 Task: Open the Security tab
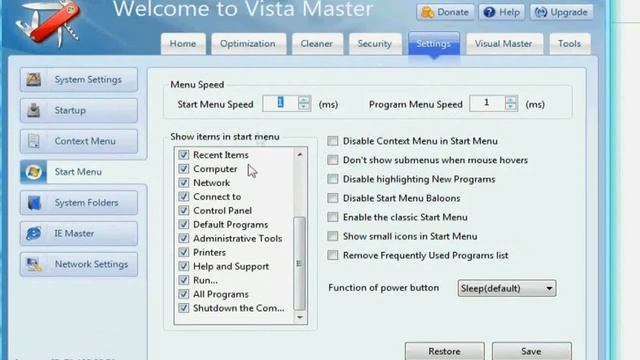click(374, 44)
